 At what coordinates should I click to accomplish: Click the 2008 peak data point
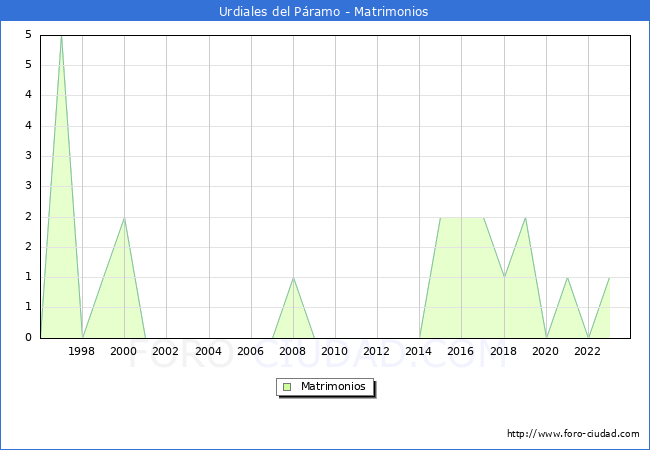click(293, 278)
